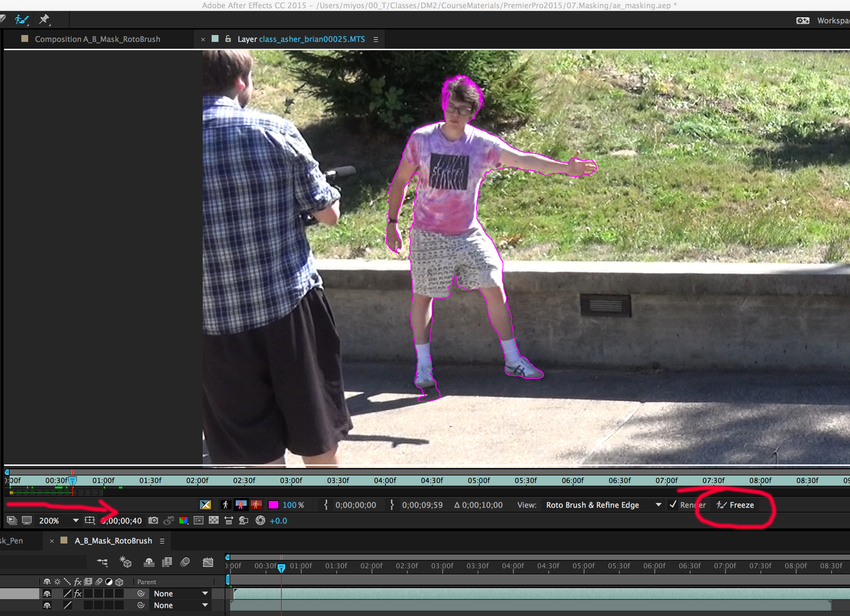Image resolution: width=850 pixels, height=616 pixels.
Task: Open the Graph Editor in timeline
Action: pyautogui.click(x=208, y=562)
